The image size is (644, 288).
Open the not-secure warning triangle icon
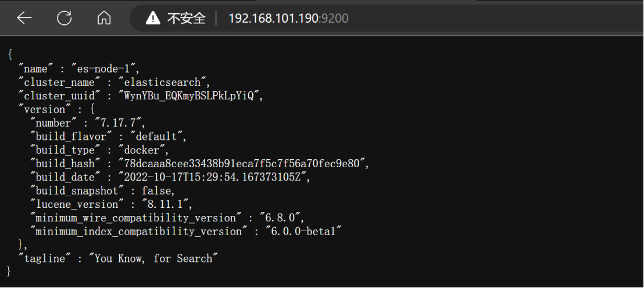point(153,18)
